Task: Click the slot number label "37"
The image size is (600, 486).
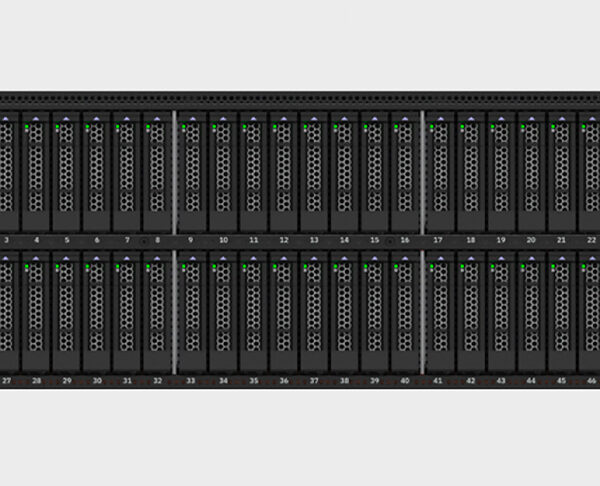Action: click(x=314, y=380)
